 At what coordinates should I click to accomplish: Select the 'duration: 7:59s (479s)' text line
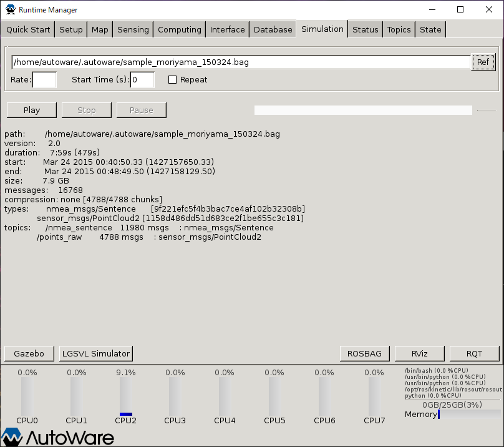pos(52,152)
